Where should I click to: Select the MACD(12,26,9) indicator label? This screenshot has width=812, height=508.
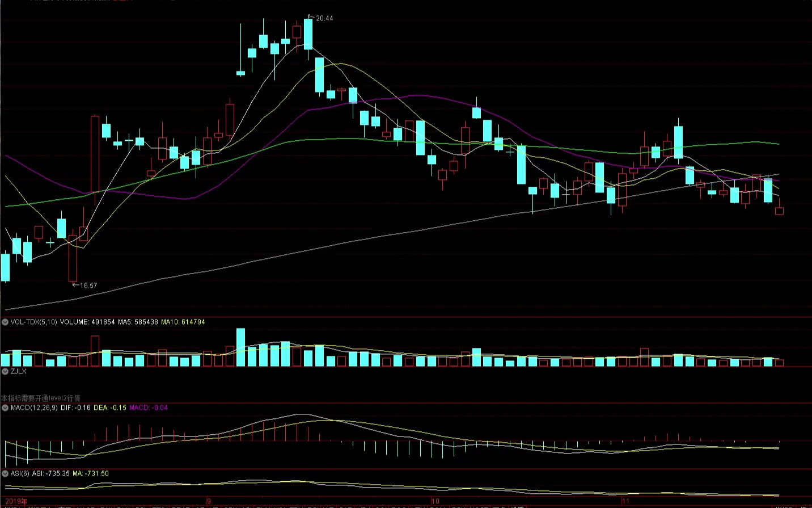(x=34, y=408)
